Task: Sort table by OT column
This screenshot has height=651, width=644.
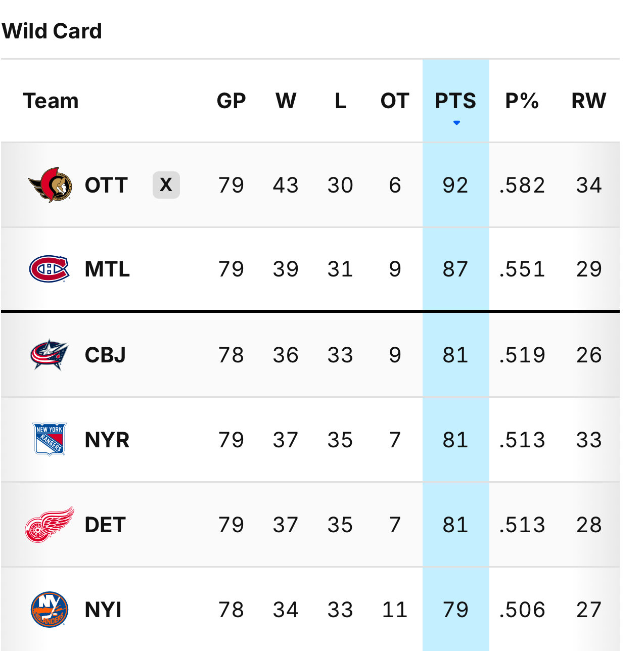Action: pos(395,101)
